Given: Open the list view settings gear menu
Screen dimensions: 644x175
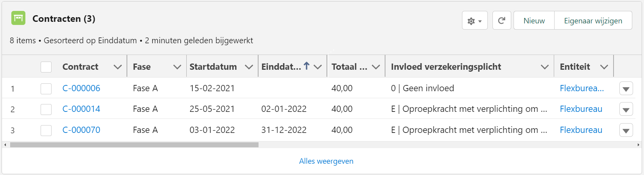Looking at the screenshot, I should [x=475, y=21].
